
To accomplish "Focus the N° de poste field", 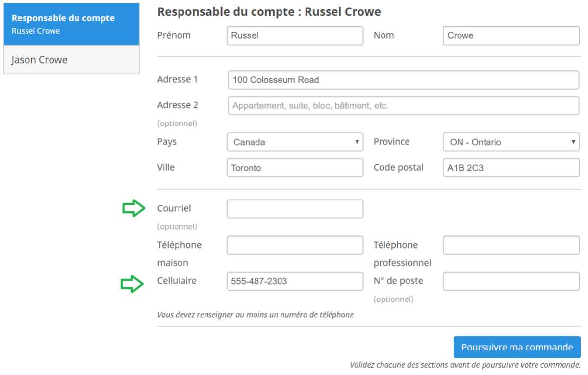I will coord(511,281).
